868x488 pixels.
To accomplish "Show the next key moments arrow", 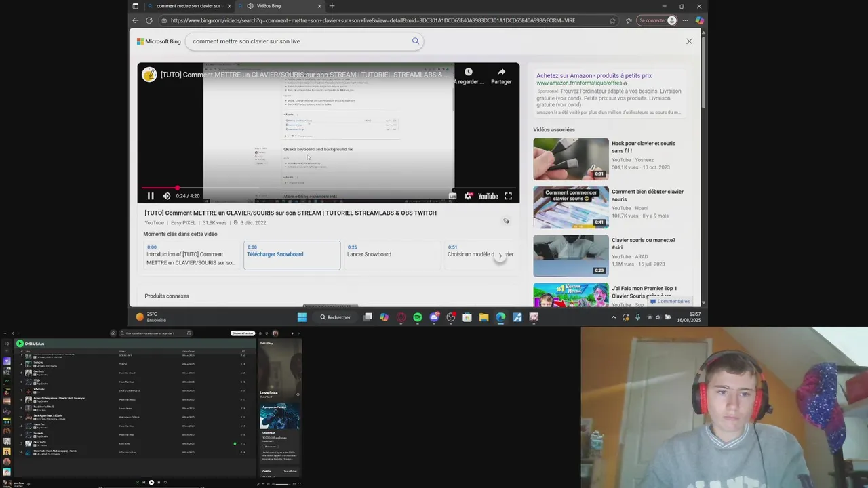I will click(500, 256).
